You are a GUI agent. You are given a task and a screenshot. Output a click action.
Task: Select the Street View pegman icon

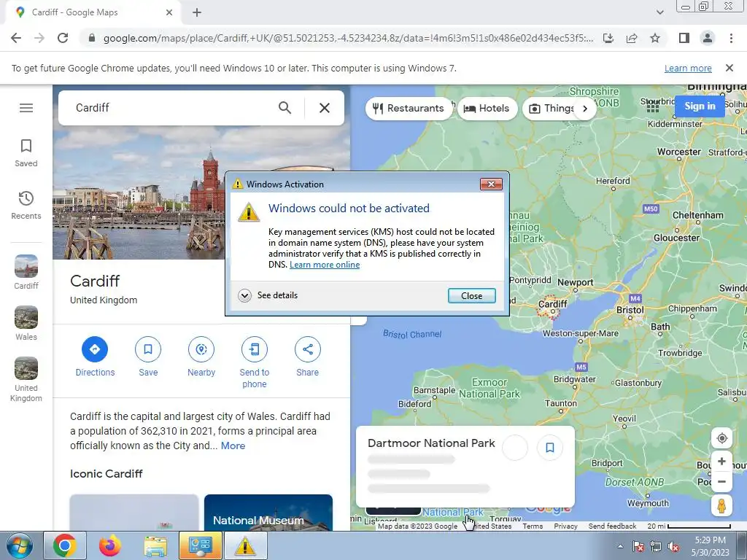(x=721, y=505)
